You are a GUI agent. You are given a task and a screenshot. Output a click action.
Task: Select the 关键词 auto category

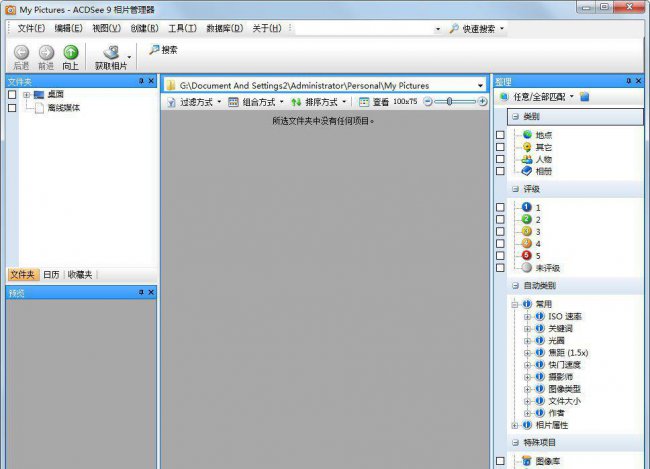(x=560, y=328)
